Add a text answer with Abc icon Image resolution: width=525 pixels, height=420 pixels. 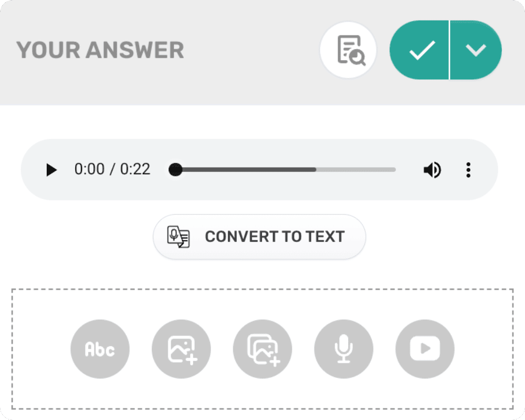(x=100, y=349)
